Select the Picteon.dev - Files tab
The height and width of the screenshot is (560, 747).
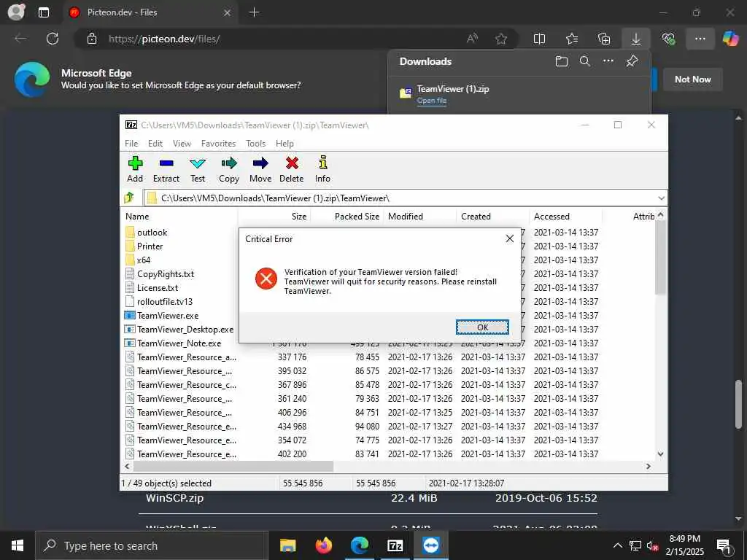(150, 12)
